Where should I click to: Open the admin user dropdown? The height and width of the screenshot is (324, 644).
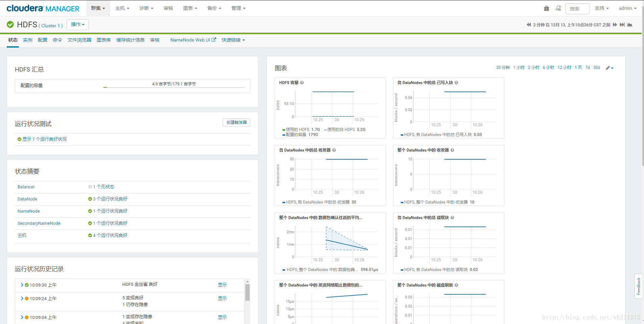coord(628,8)
